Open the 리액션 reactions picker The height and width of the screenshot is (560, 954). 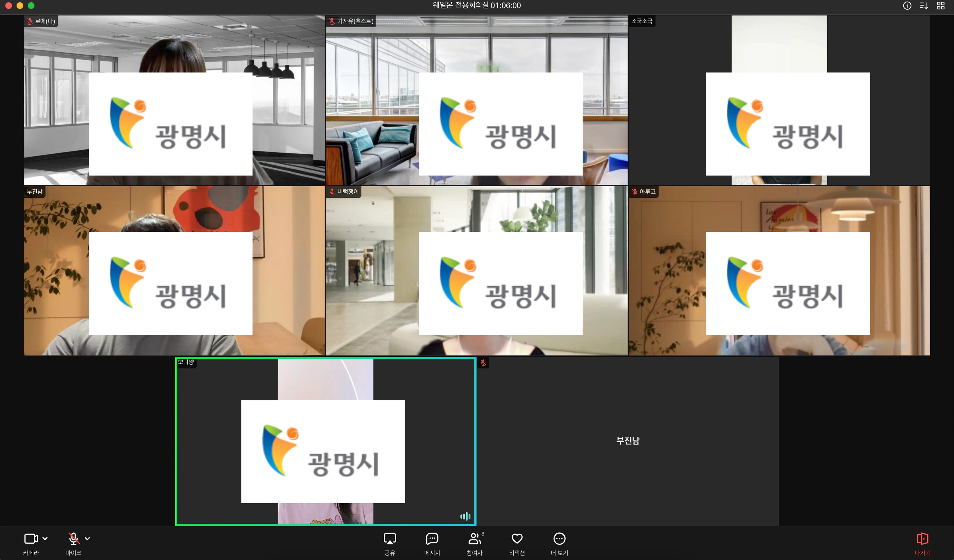(x=517, y=544)
